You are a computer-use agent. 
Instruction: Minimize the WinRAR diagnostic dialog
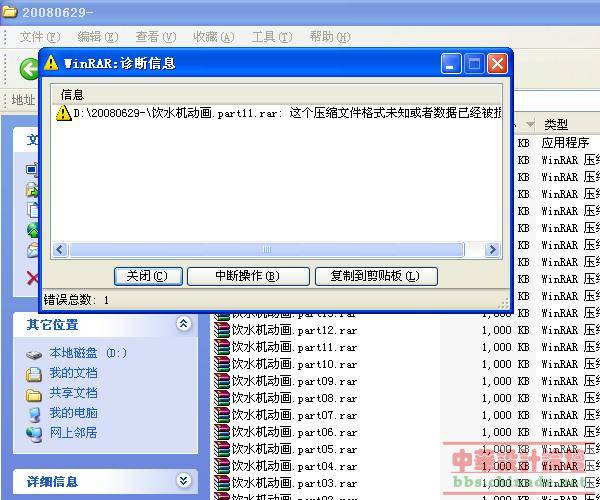[451, 63]
